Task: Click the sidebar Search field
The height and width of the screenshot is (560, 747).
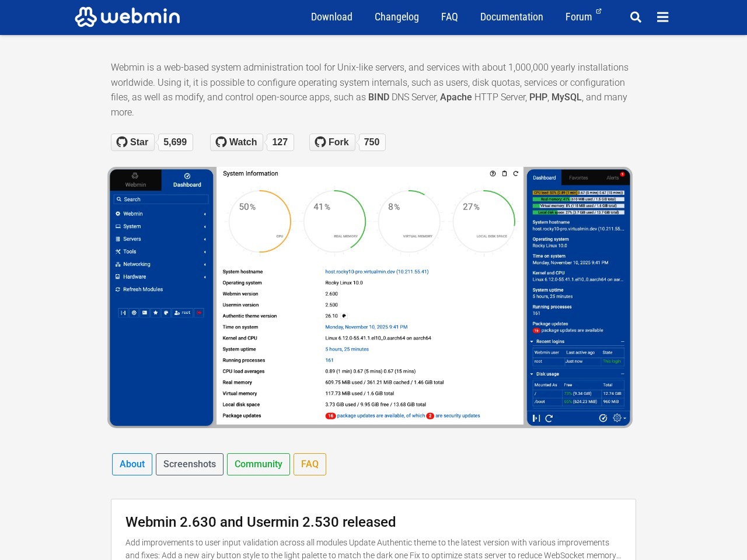Action: (x=160, y=199)
